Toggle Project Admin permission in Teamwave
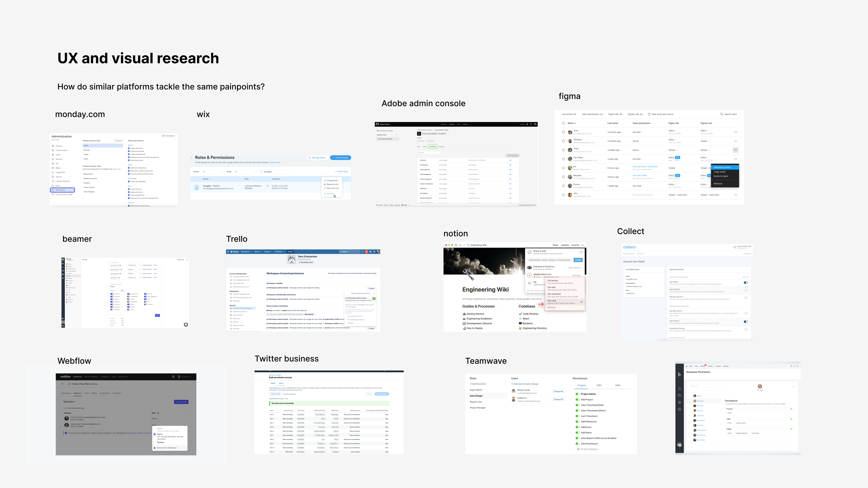The width and height of the screenshot is (868, 488). pyautogui.click(x=578, y=394)
